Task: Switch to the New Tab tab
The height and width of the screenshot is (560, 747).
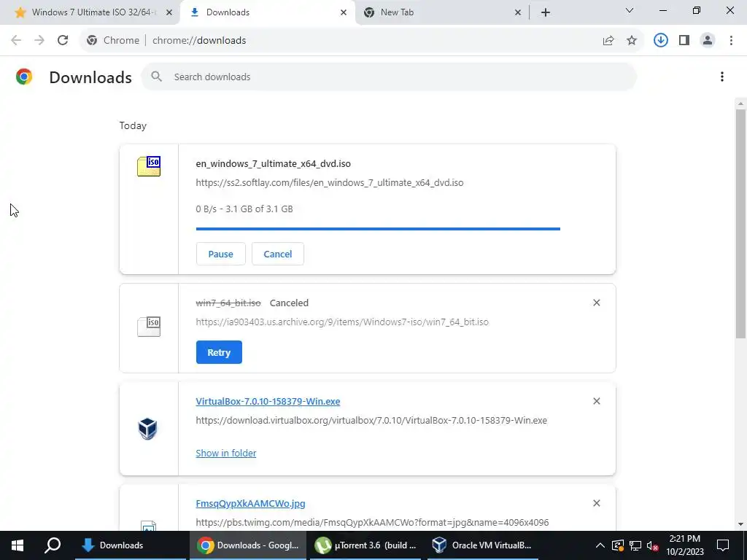Action: tap(442, 12)
